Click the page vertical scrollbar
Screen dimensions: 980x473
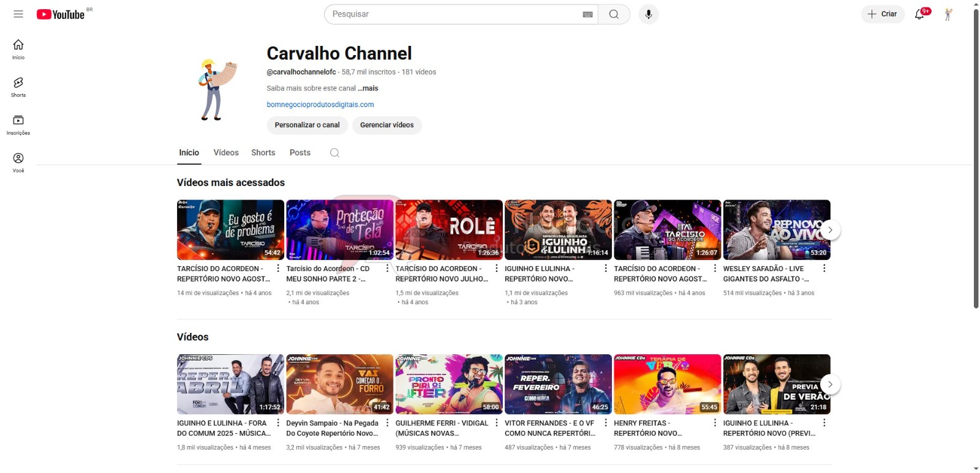pos(976,158)
